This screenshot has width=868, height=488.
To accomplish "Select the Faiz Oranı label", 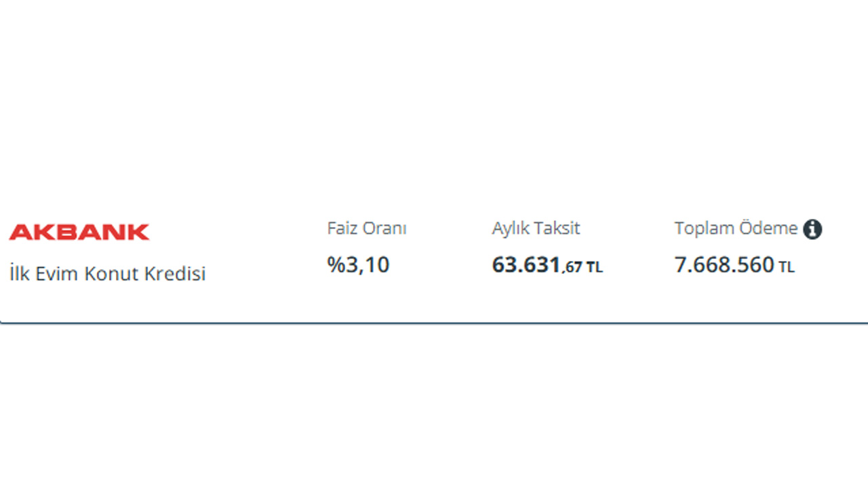I will pyautogui.click(x=367, y=228).
